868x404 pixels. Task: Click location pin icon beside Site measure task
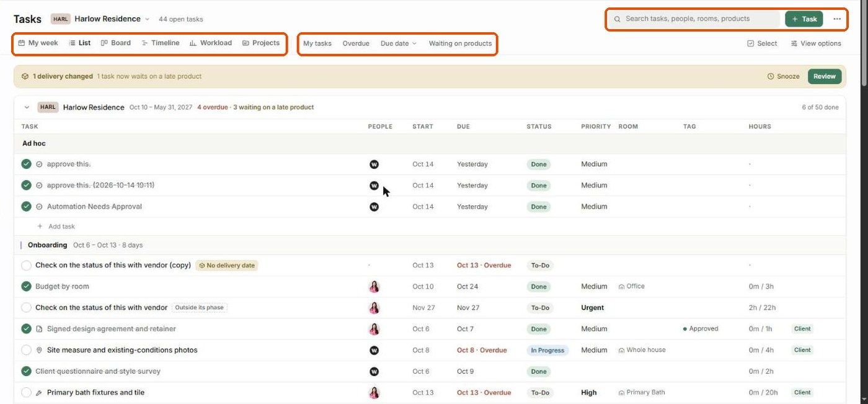coord(39,350)
